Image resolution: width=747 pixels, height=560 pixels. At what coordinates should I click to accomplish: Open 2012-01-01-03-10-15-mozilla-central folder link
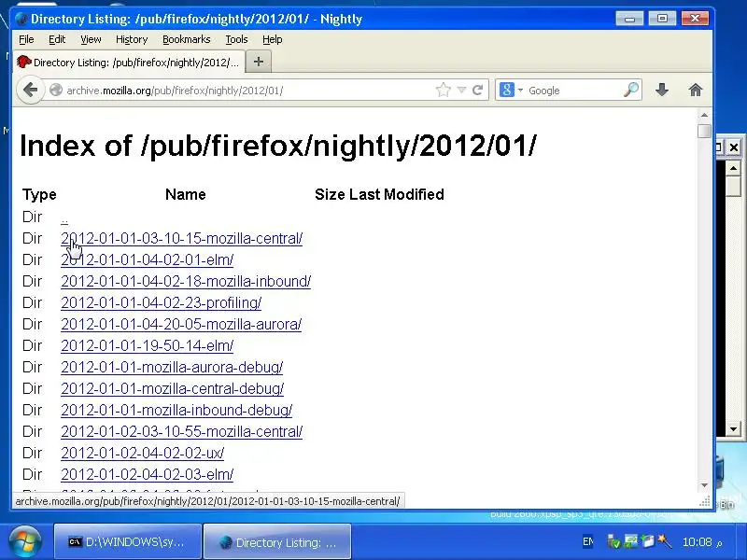(181, 239)
